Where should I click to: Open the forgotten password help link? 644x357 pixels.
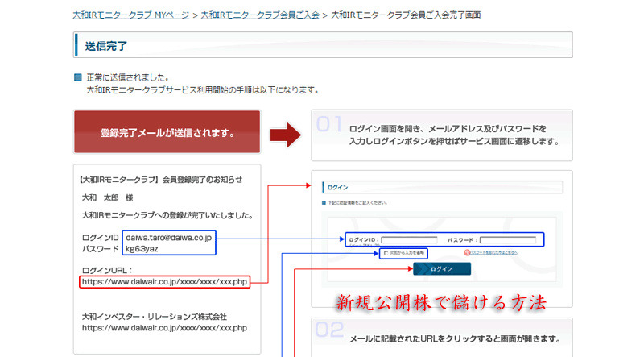pyautogui.click(x=493, y=252)
